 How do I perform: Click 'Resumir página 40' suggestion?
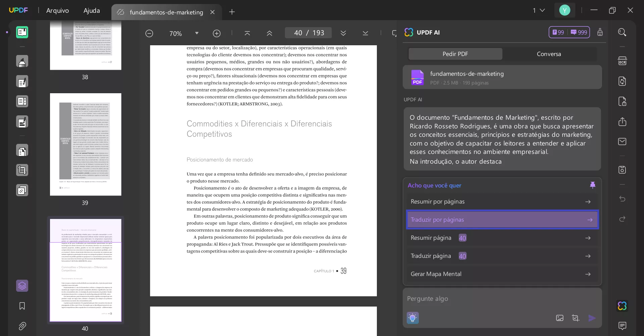point(502,238)
